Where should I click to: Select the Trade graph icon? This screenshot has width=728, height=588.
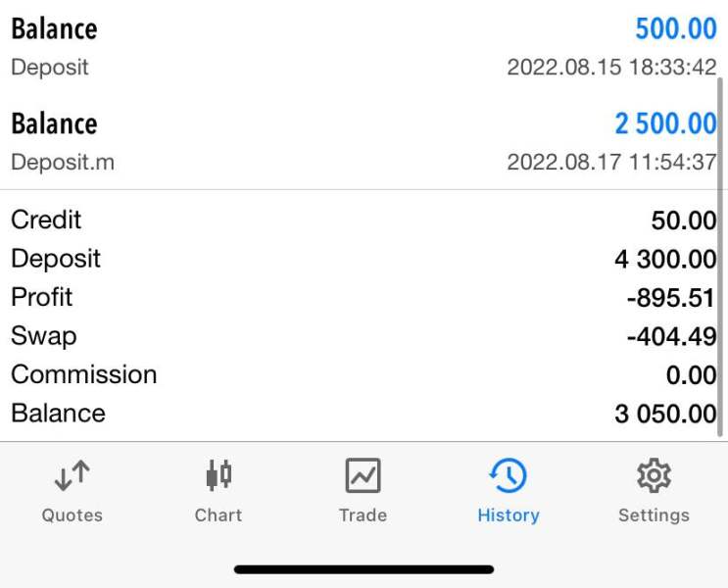click(364, 475)
